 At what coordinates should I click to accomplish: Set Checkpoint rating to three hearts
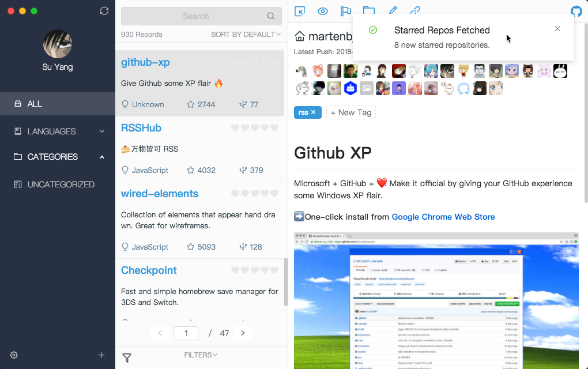point(255,270)
